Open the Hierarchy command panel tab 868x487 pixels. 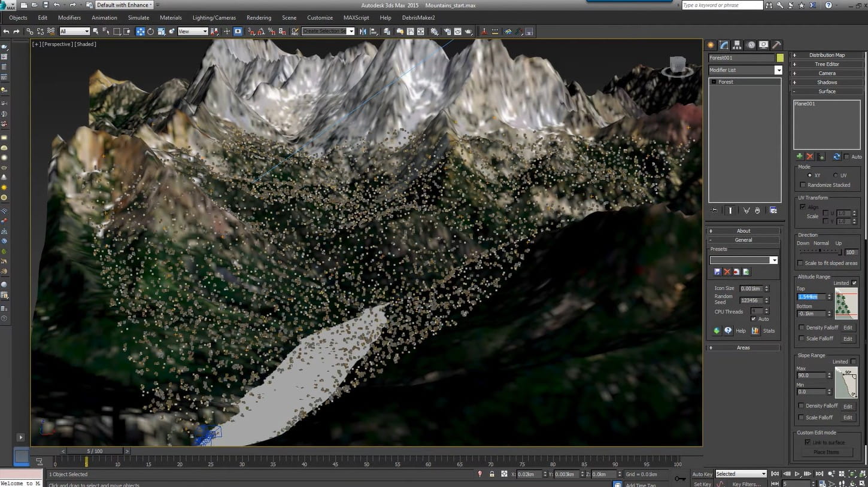(737, 45)
